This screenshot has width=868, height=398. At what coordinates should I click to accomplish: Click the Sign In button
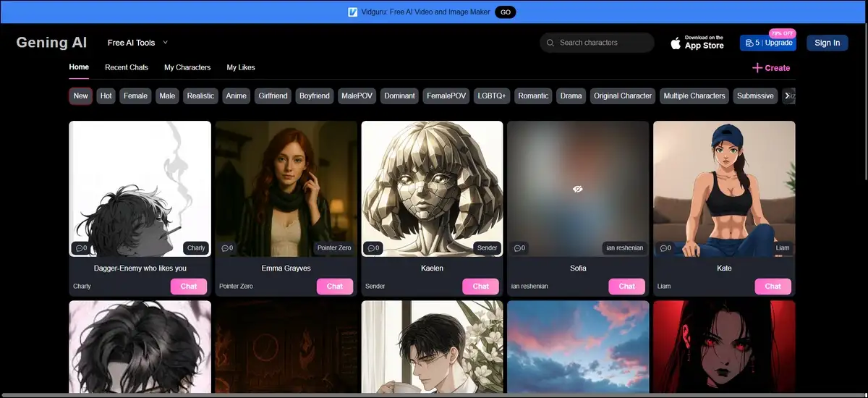(x=827, y=43)
